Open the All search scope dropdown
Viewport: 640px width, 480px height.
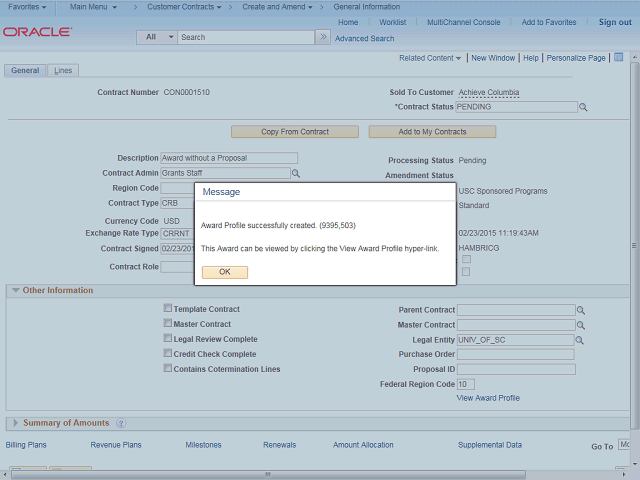tap(157, 37)
